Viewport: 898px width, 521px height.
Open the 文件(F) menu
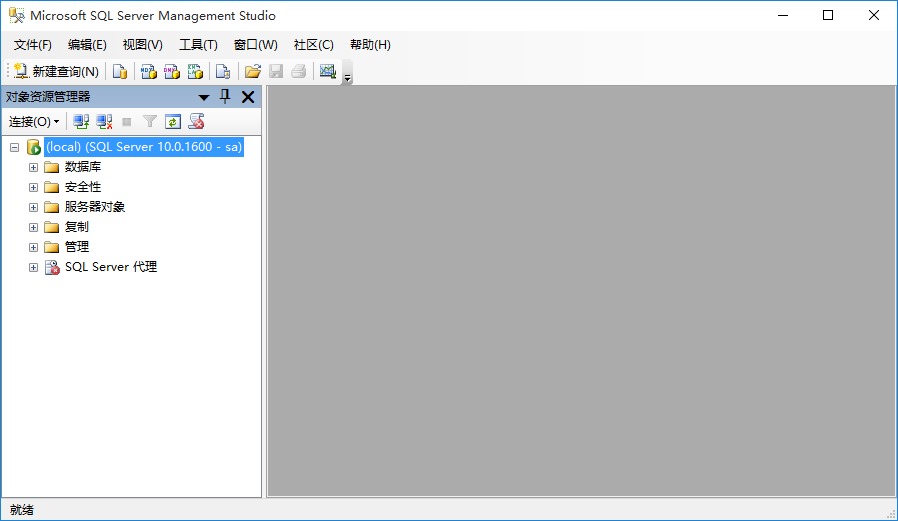pyautogui.click(x=33, y=45)
